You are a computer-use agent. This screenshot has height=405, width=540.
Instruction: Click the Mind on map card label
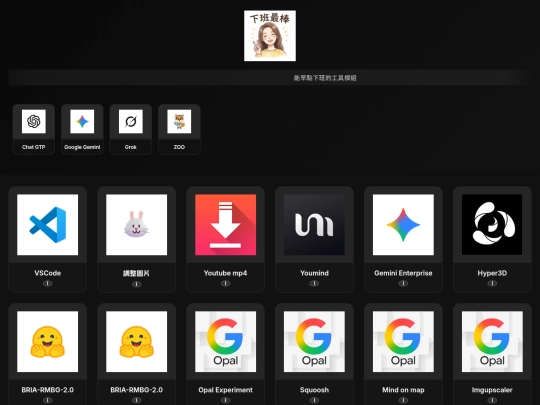(403, 390)
